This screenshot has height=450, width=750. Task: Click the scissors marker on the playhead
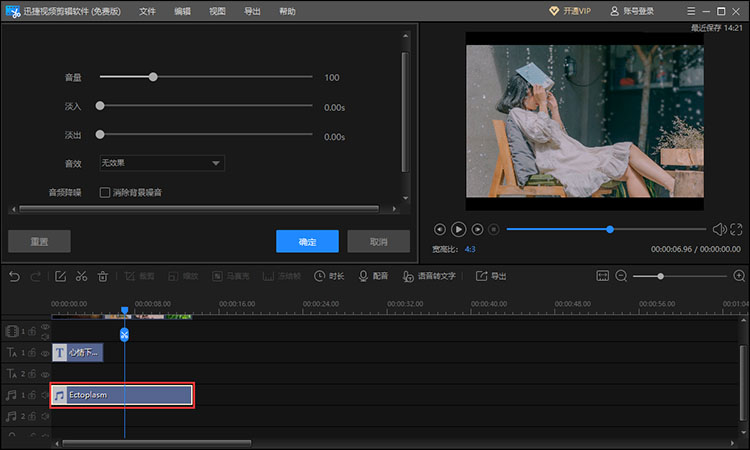point(124,334)
